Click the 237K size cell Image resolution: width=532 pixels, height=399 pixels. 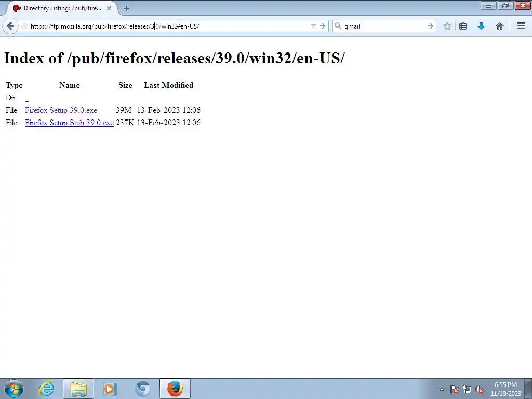click(x=125, y=123)
